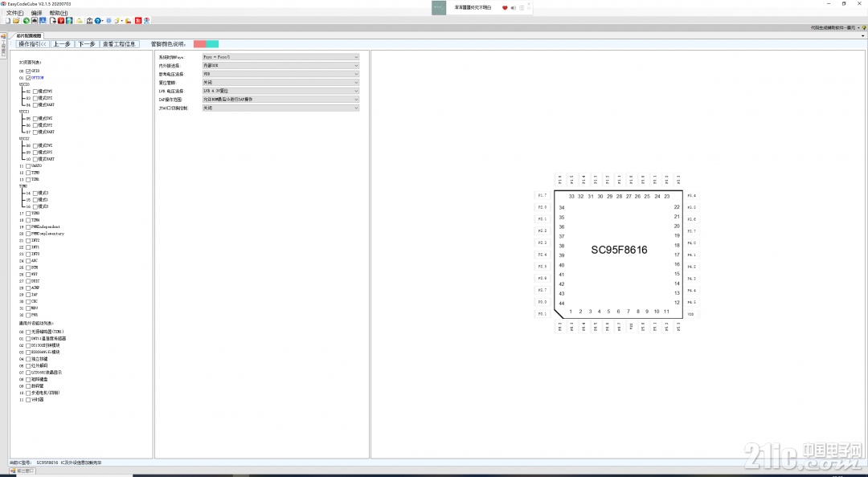This screenshot has height=477, width=868.
Task: Click the blue question mark help icon
Action: pyautogui.click(x=98, y=20)
